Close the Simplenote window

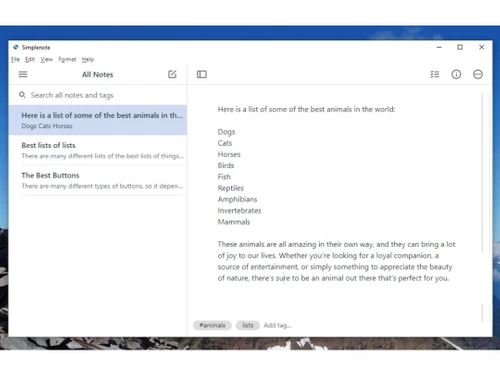[481, 47]
